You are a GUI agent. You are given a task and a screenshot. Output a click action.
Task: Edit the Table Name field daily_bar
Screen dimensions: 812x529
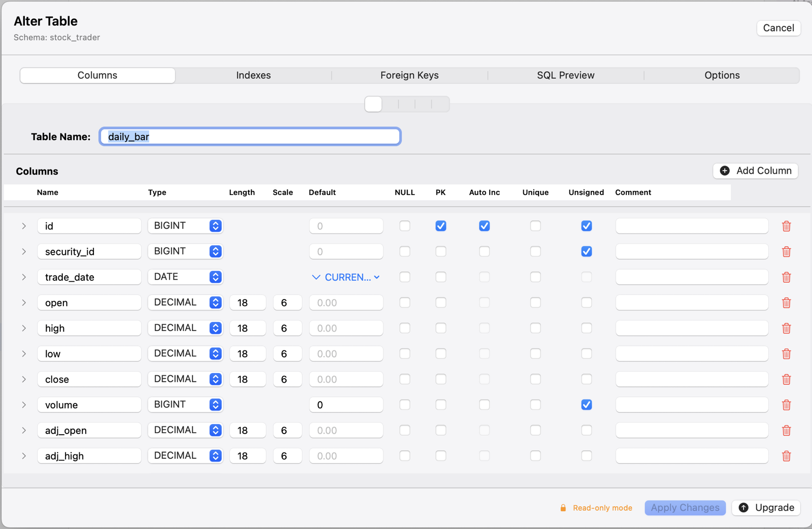point(250,137)
